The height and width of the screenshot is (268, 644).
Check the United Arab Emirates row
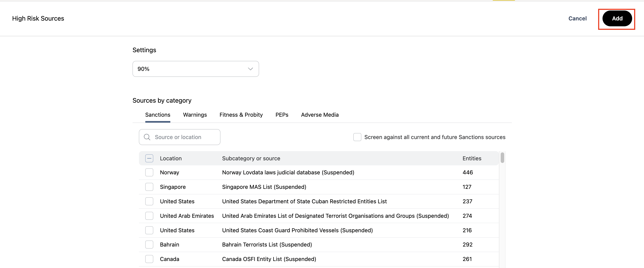pos(149,216)
